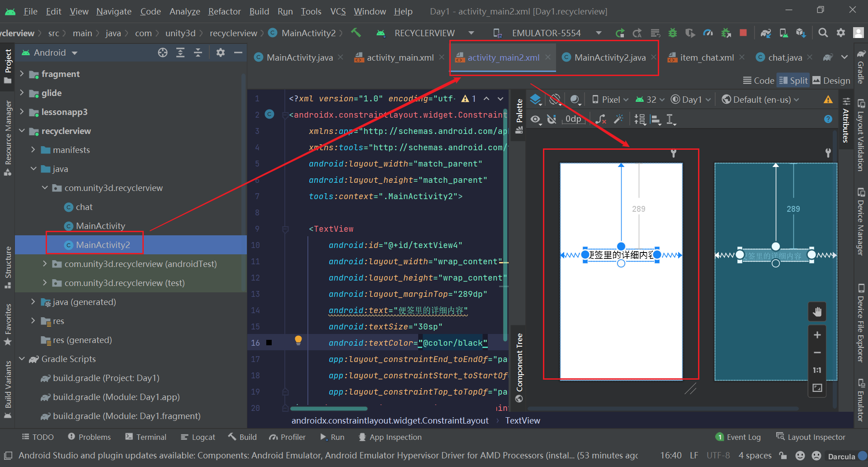
Task: Sync project with Gradle files elephant icon
Action: [x=766, y=33]
